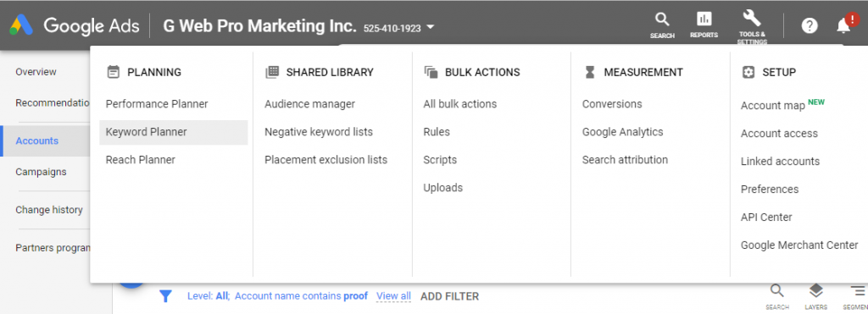Viewport: 868px width, 314px height.
Task: Open Audience manager in Shared Library
Action: (309, 104)
